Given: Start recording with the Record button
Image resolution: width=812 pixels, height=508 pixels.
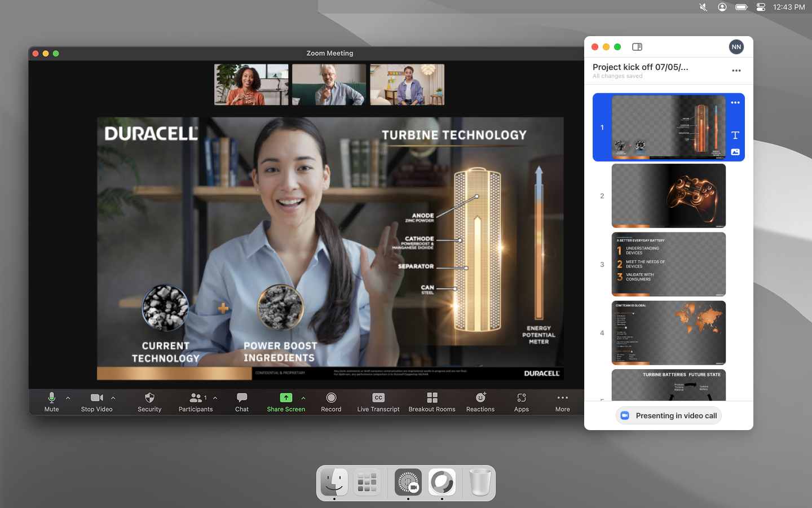Looking at the screenshot, I should tap(331, 402).
